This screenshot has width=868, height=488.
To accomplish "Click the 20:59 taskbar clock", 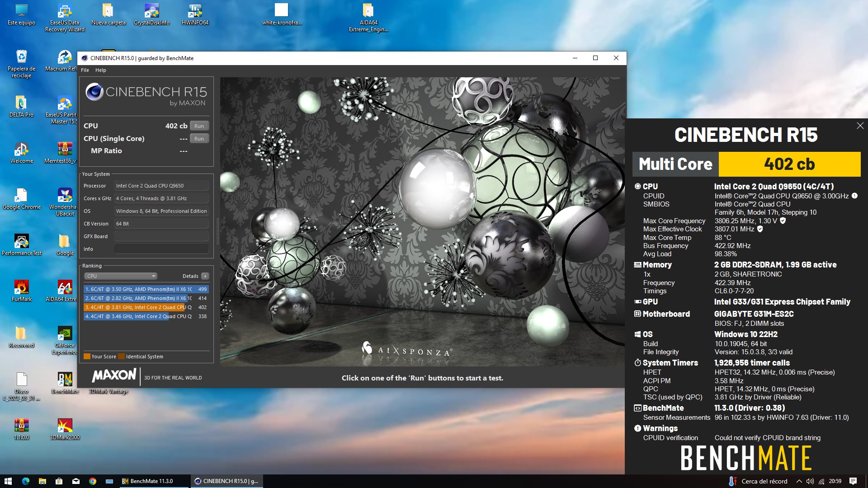I will [835, 481].
